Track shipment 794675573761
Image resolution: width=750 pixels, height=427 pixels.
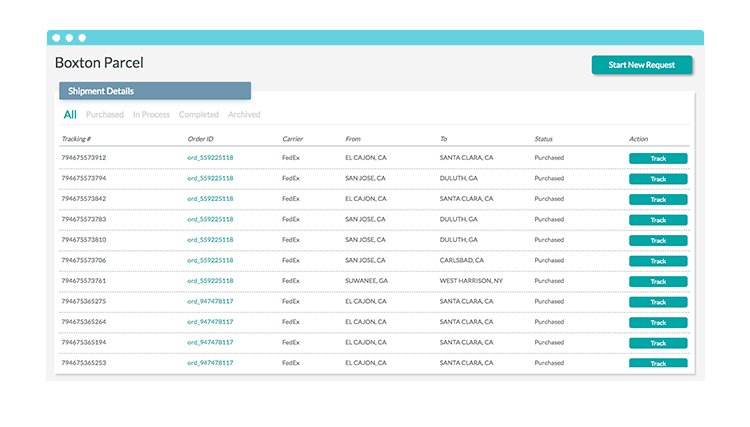658,282
